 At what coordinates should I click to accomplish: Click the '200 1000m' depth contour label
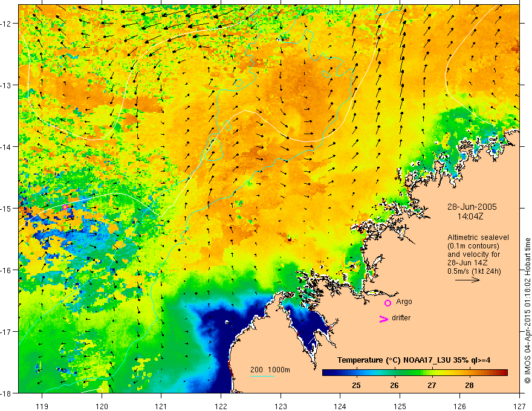pos(270,370)
